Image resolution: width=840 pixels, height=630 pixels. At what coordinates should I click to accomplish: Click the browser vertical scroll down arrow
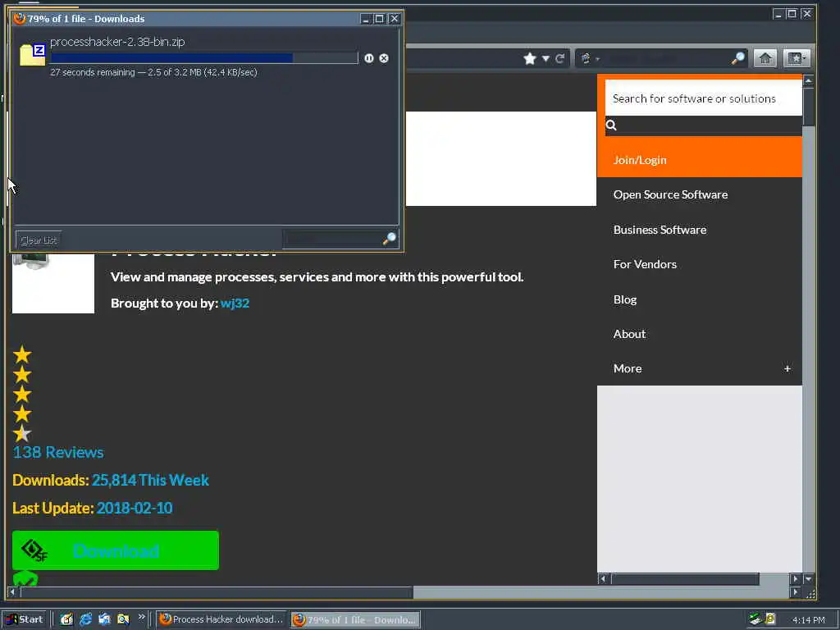click(808, 578)
